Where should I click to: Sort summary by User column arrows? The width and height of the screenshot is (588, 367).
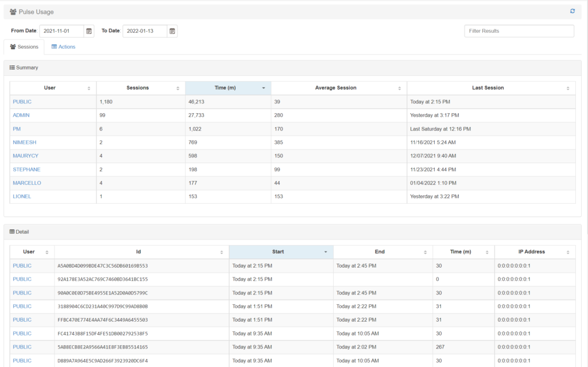[x=88, y=88]
